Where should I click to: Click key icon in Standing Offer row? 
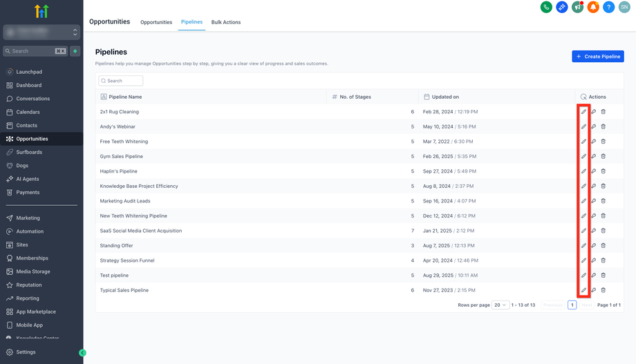[x=593, y=245]
